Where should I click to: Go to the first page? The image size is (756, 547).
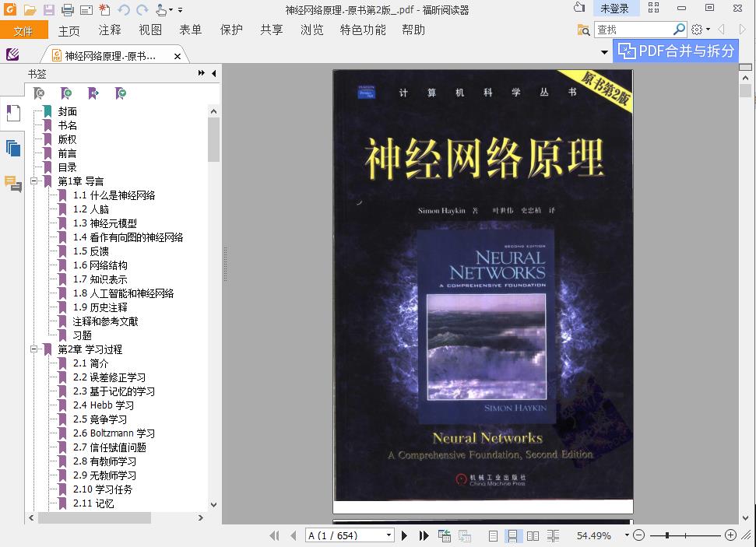(274, 535)
